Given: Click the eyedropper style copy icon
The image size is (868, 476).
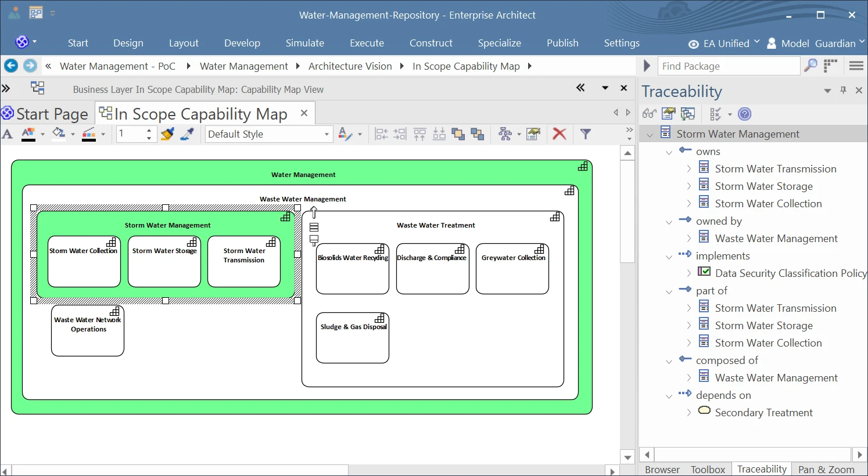Looking at the screenshot, I should coord(187,134).
